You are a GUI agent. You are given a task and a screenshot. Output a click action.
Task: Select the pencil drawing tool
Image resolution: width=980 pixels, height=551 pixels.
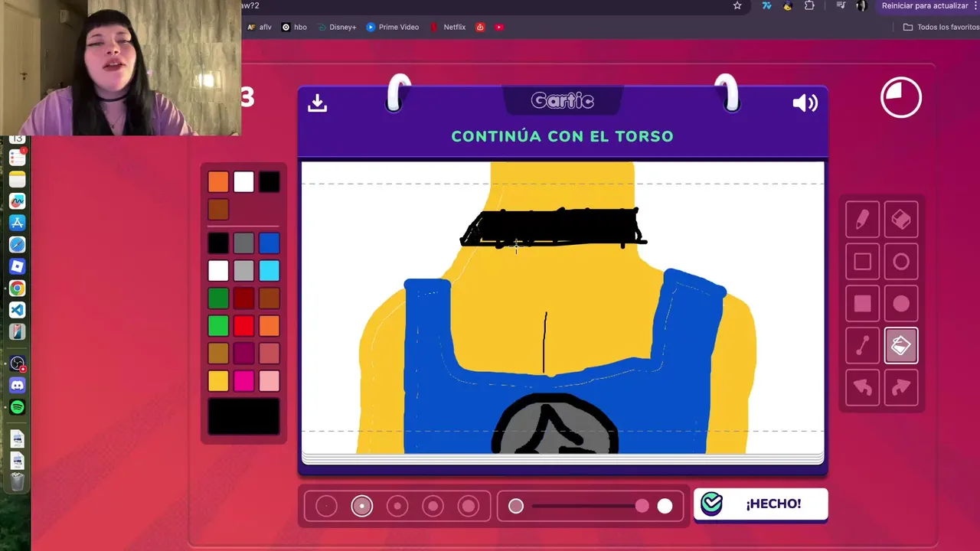coord(863,220)
